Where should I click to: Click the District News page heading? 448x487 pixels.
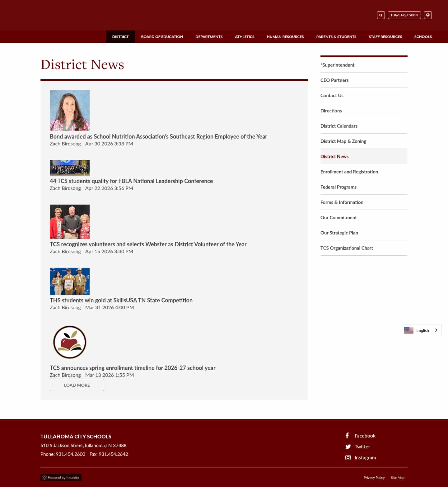82,64
